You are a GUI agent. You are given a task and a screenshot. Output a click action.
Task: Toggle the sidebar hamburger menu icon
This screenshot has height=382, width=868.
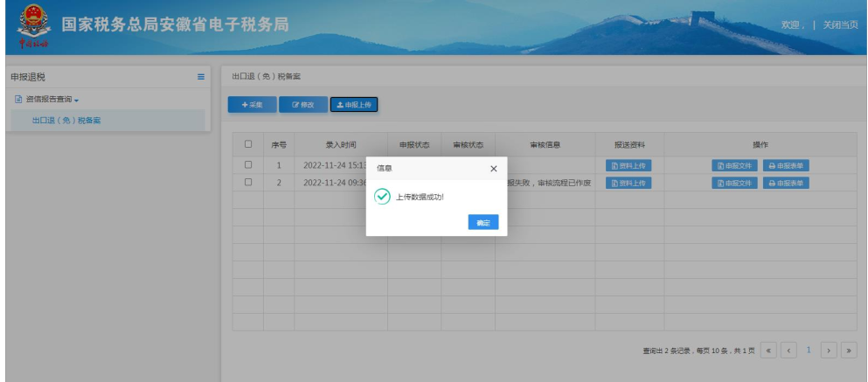coord(201,77)
